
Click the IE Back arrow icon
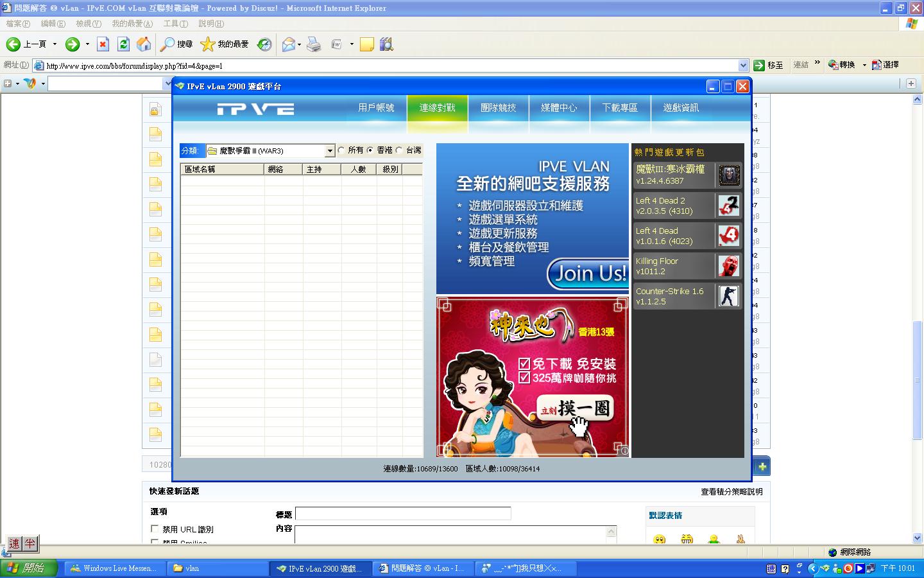click(x=13, y=44)
